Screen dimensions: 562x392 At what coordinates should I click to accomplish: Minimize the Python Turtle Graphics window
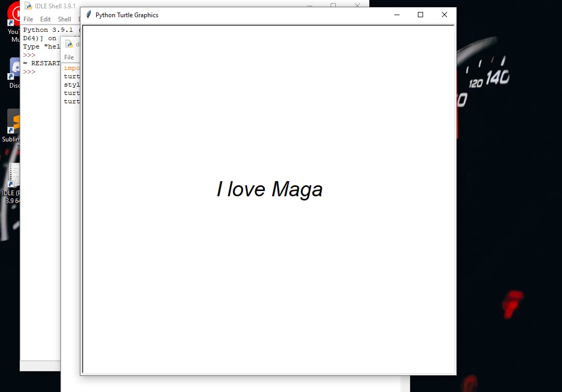[x=397, y=15]
